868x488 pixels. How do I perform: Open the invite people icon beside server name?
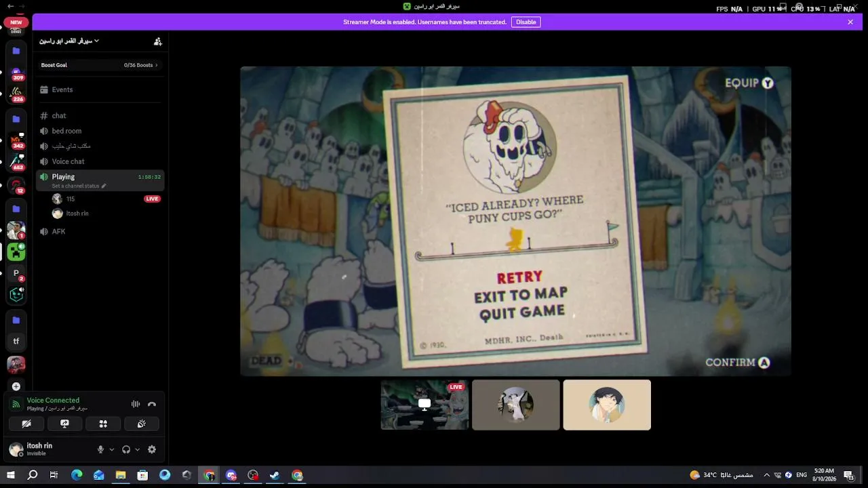coord(158,41)
